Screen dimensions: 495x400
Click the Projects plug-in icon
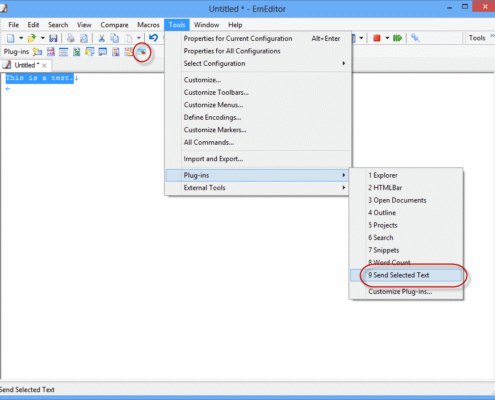[89, 52]
